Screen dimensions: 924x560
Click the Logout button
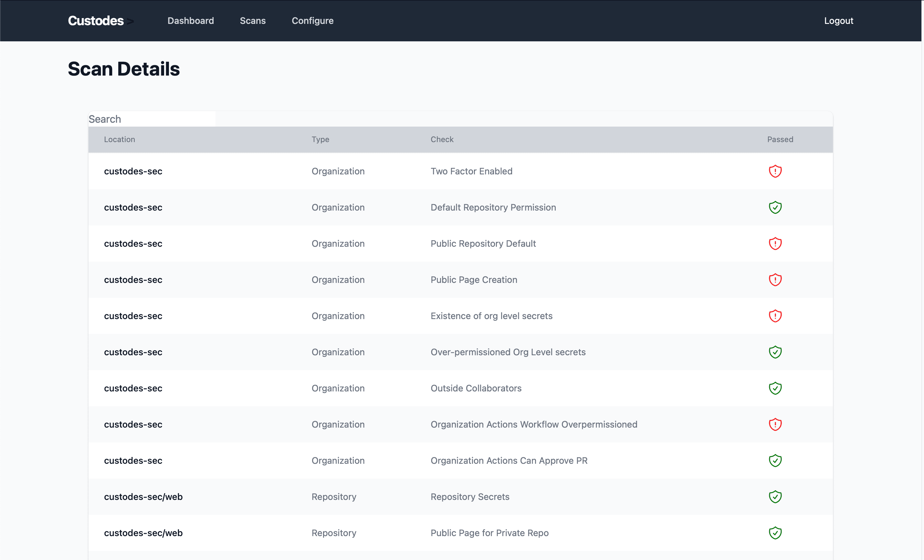point(838,21)
